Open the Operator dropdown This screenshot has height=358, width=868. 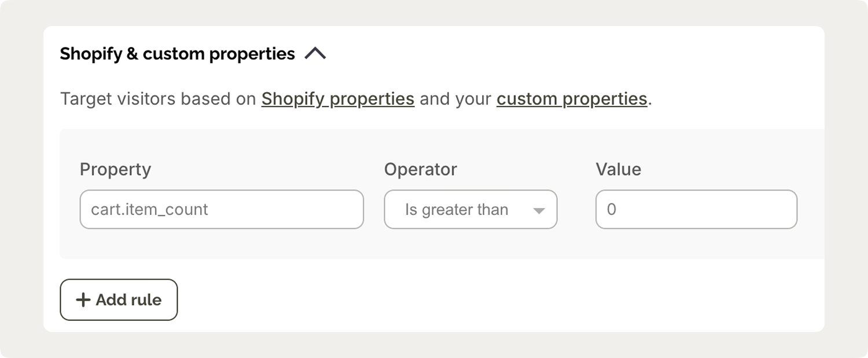pos(470,210)
